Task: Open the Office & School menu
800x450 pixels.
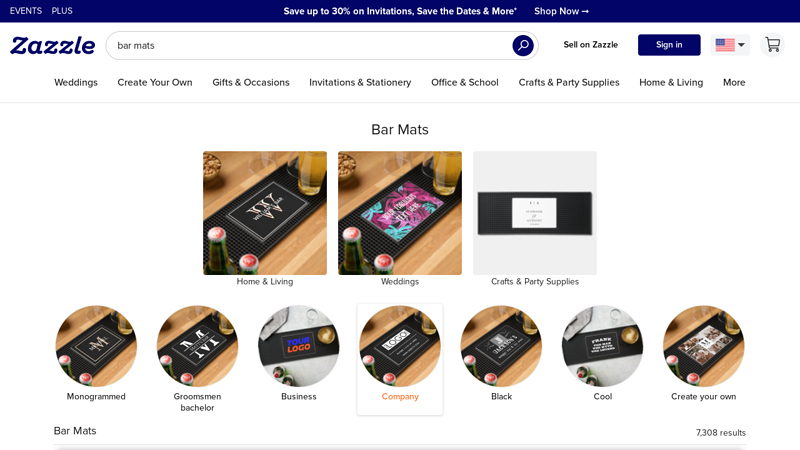Action: coord(465,83)
